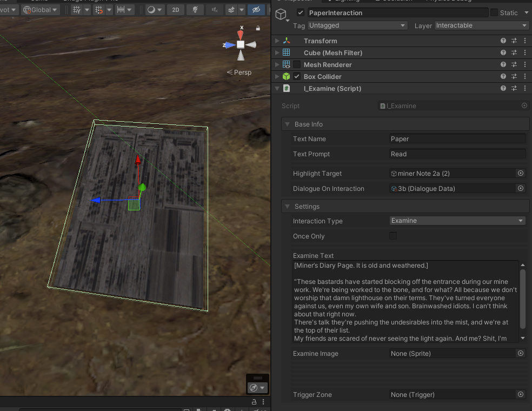Image resolution: width=532 pixels, height=411 pixels.
Task: Open the Tag dropdown showing Untagged
Action: coord(357,25)
